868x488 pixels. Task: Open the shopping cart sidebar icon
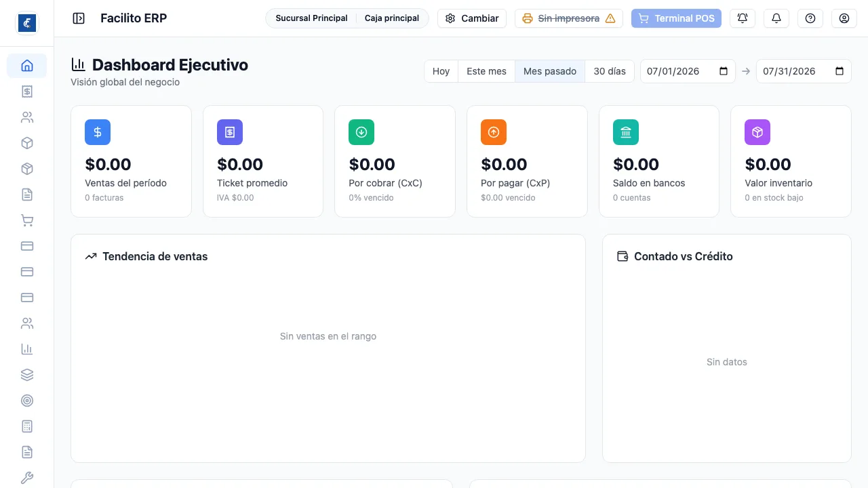coord(27,220)
